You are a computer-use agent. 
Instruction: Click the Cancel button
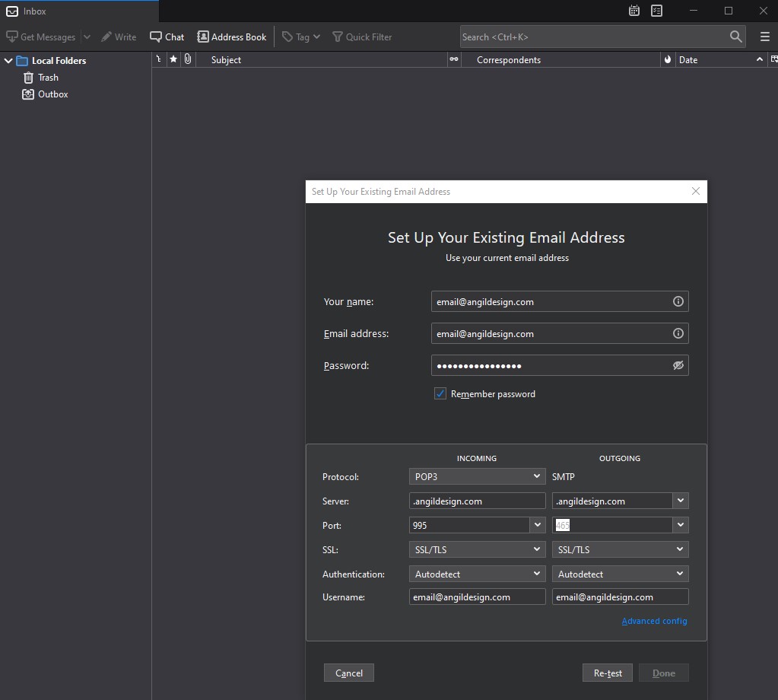tap(349, 673)
